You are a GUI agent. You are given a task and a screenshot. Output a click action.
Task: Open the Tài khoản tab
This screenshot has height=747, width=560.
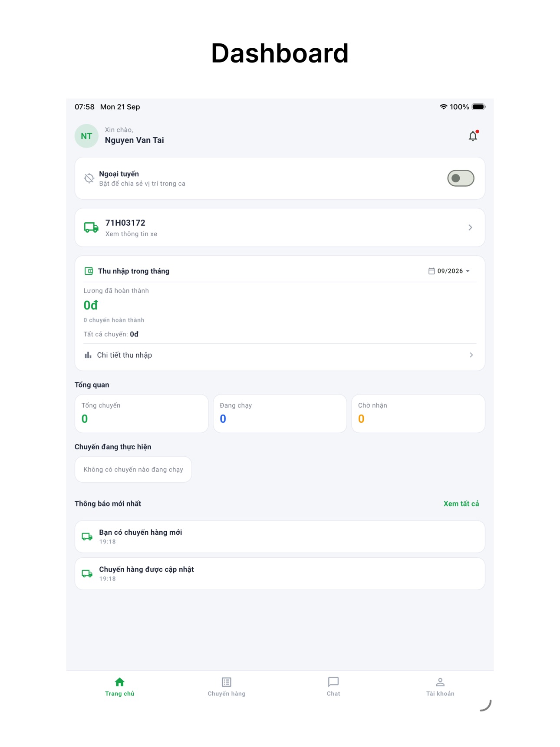pos(440,687)
